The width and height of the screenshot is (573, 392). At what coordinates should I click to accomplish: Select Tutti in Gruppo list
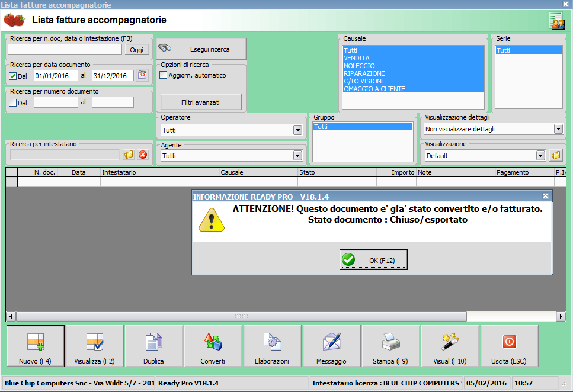[x=363, y=127]
